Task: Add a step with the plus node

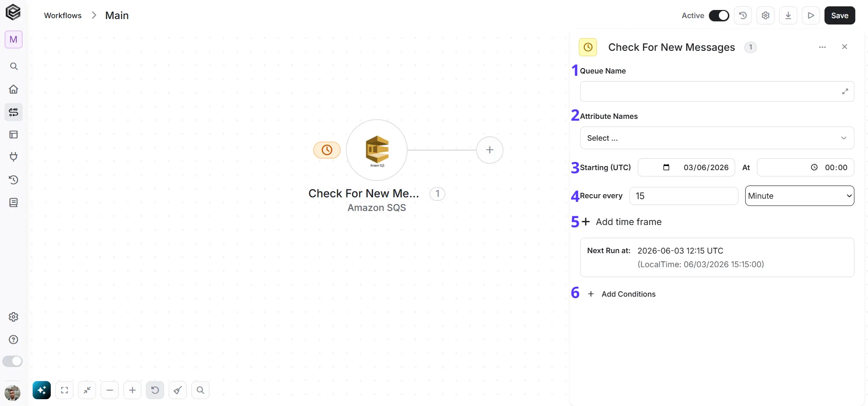Action: [490, 150]
